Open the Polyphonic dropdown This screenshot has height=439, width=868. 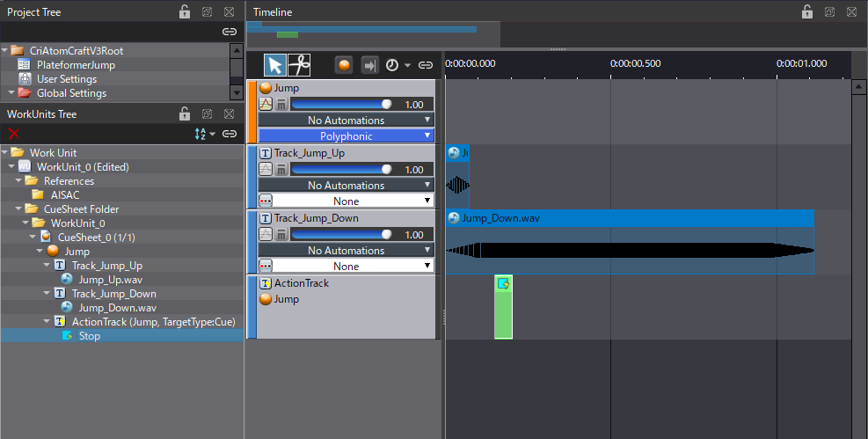346,135
